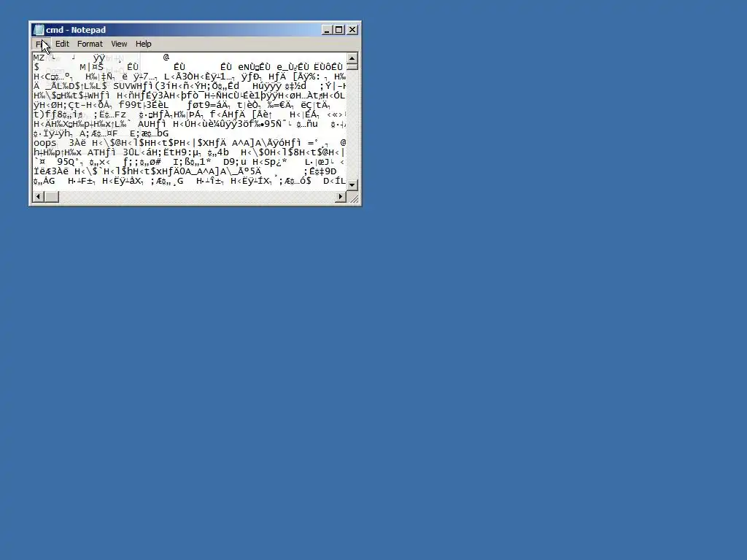
Task: Click the "cmd - Notepad" title bar text
Action: (76, 30)
